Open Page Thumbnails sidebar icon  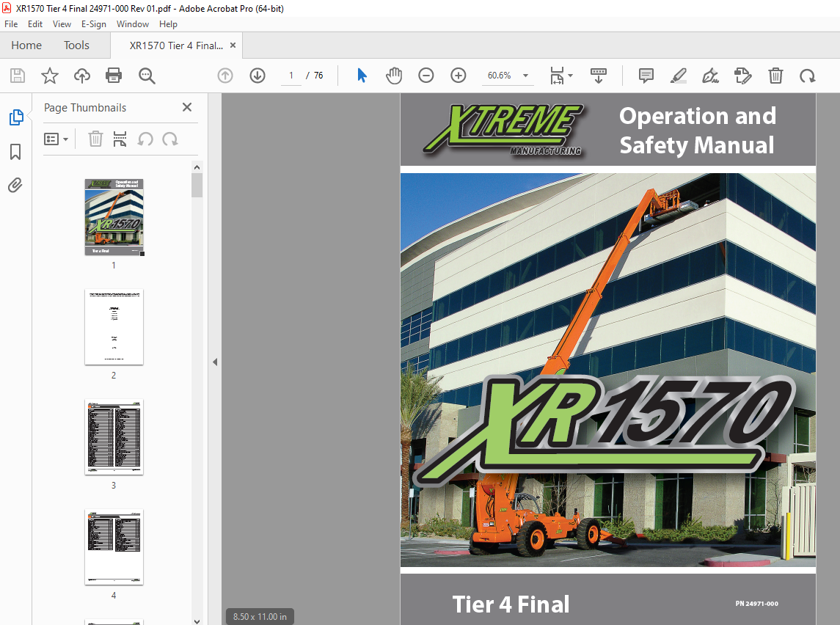16,117
